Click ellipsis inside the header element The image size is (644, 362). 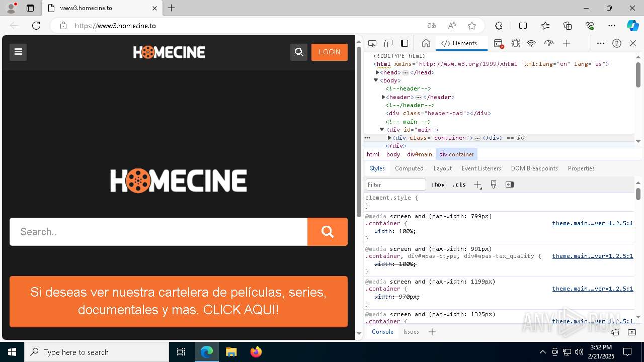tap(419, 97)
